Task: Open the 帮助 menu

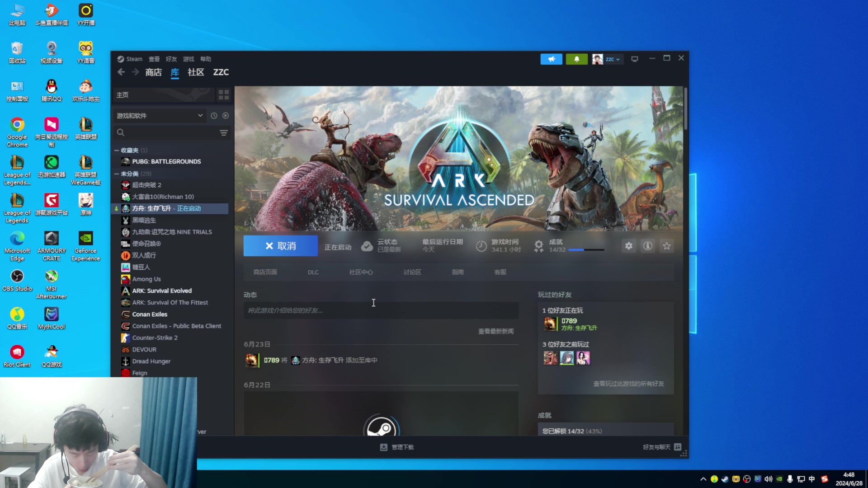Action: [x=206, y=59]
